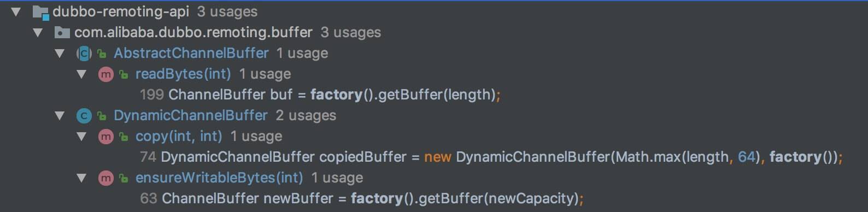Click the class icon for DynamicChannelBuffer
This screenshot has width=868, height=212.
(x=84, y=115)
